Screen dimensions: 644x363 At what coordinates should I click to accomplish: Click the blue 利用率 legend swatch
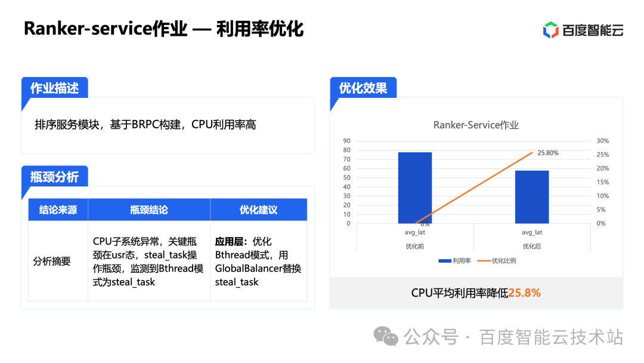pyautogui.click(x=445, y=261)
